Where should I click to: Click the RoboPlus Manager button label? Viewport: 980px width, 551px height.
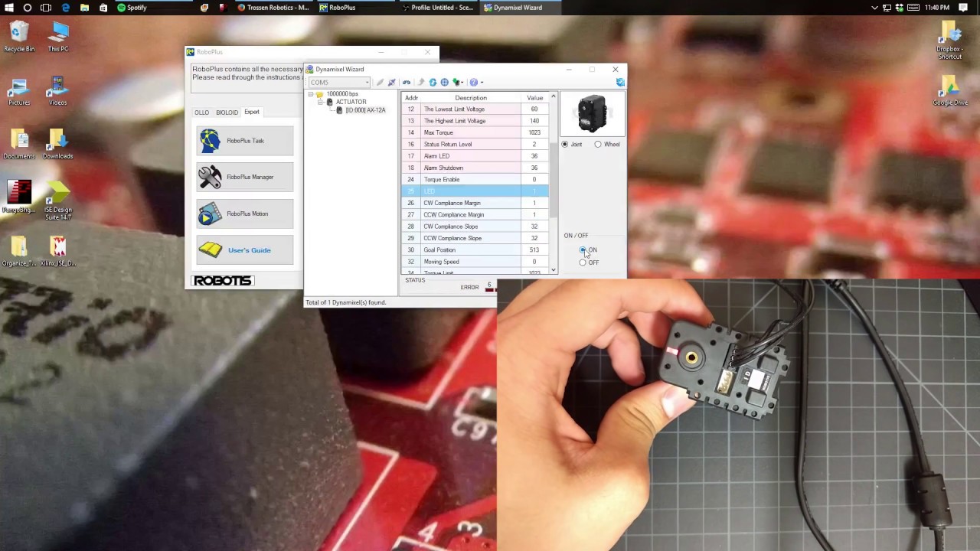point(250,177)
